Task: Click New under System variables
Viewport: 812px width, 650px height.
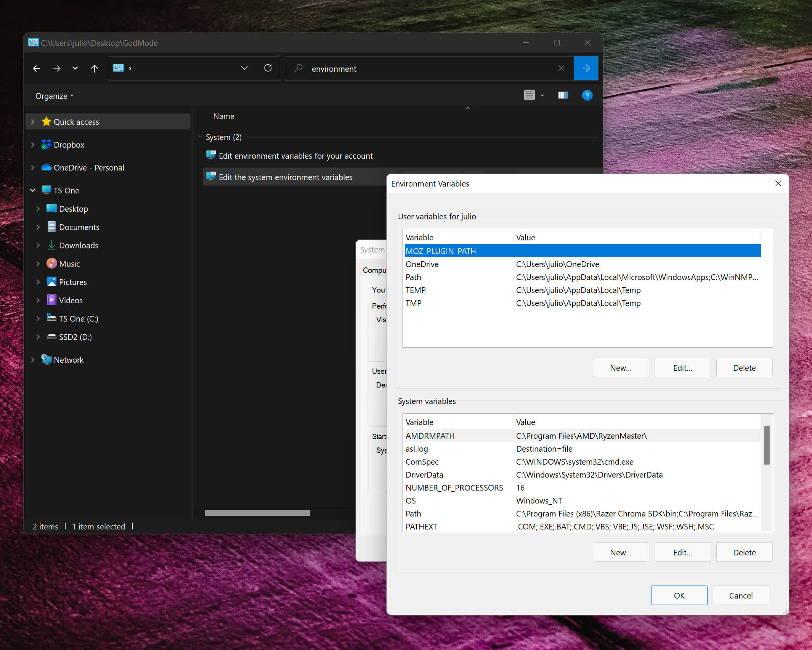Action: [x=621, y=552]
